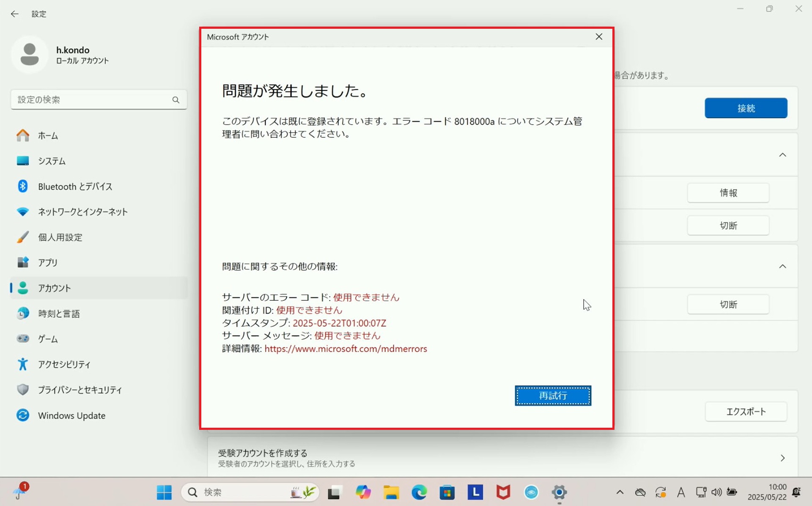Toggle the IME input mode A indicator
The height and width of the screenshot is (506, 812).
click(681, 492)
